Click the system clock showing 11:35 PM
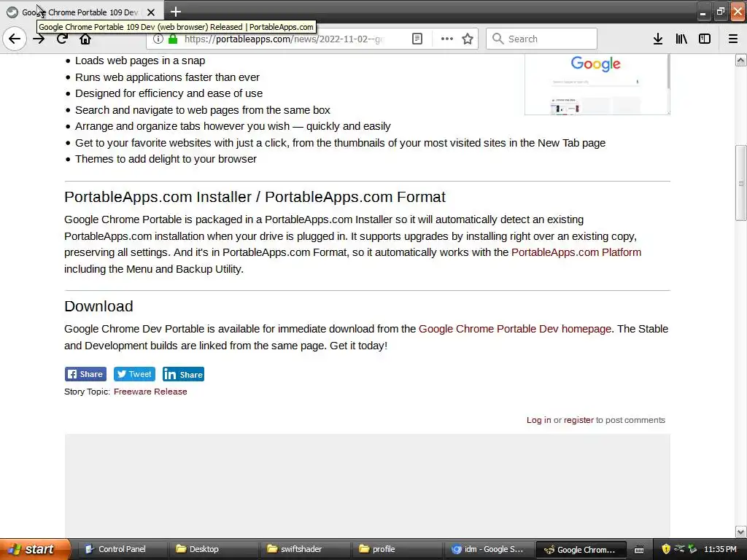The width and height of the screenshot is (747, 560). point(720,549)
